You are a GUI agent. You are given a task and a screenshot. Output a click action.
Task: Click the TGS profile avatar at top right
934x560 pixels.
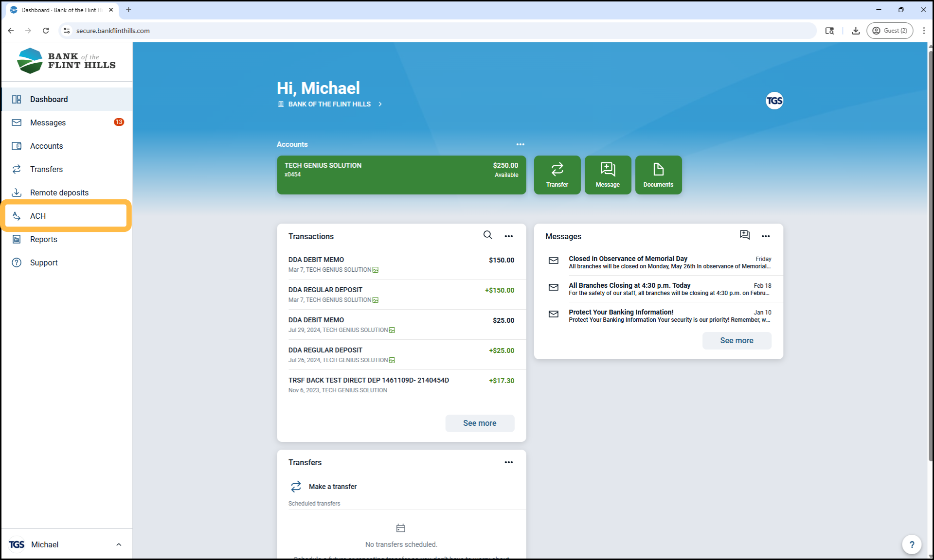coord(774,101)
